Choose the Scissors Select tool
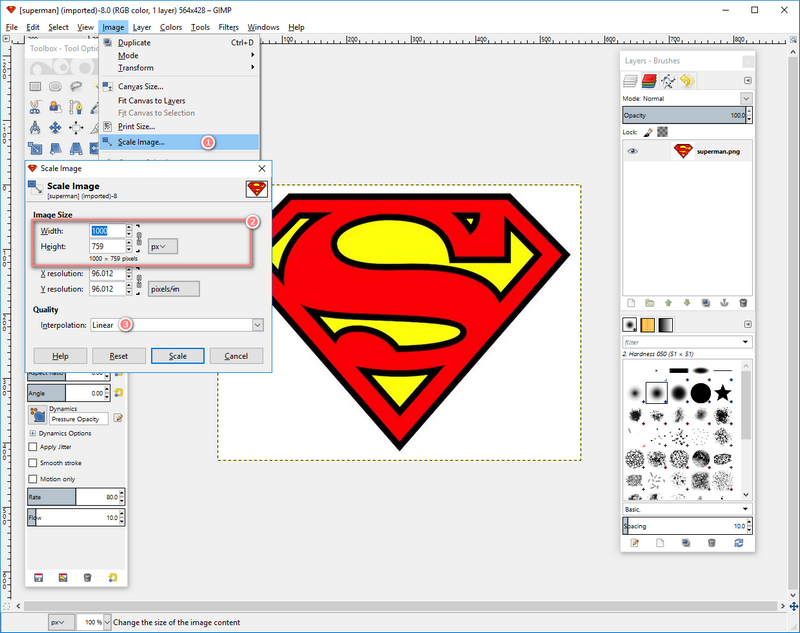 pyautogui.click(x=36, y=107)
